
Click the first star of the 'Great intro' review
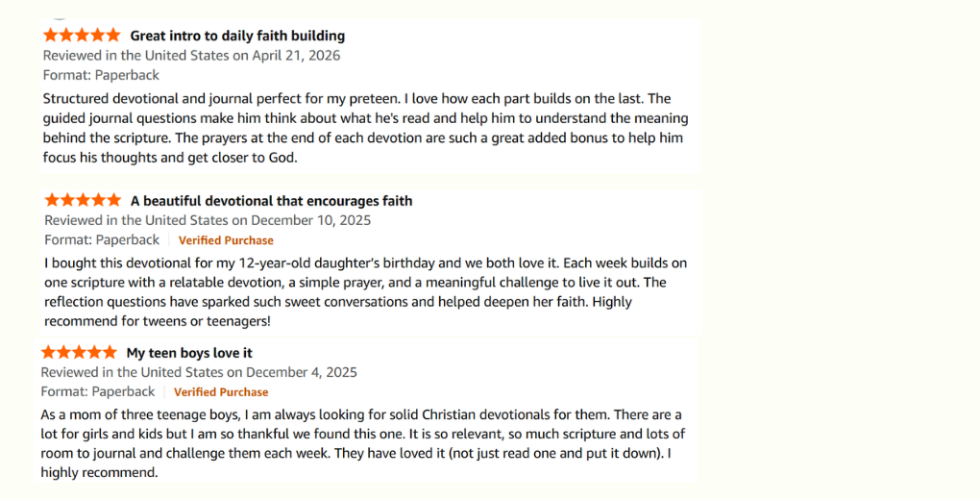point(52,36)
